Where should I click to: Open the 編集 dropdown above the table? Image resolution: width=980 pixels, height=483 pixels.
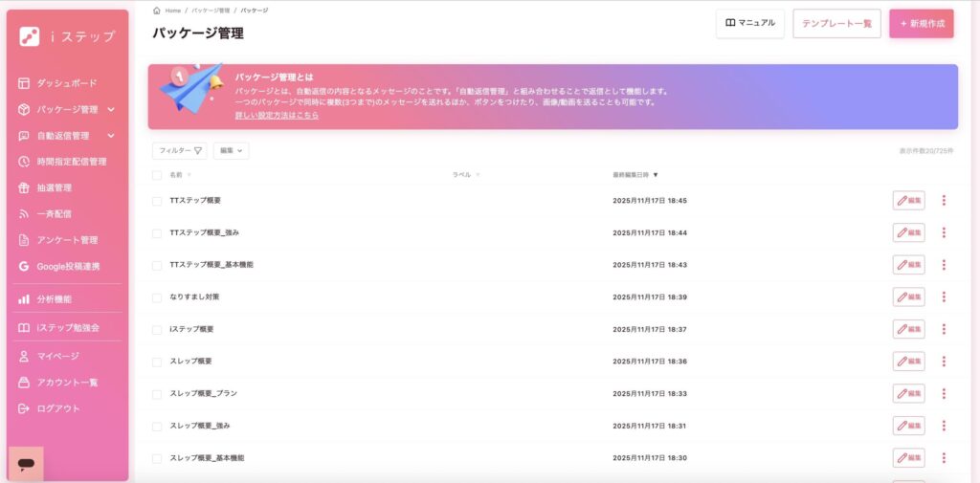click(x=231, y=151)
